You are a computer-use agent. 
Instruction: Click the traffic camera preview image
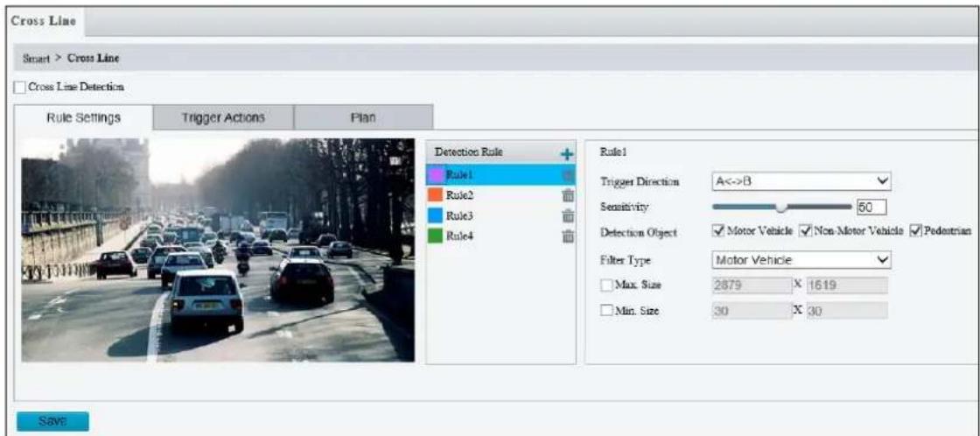[218, 250]
